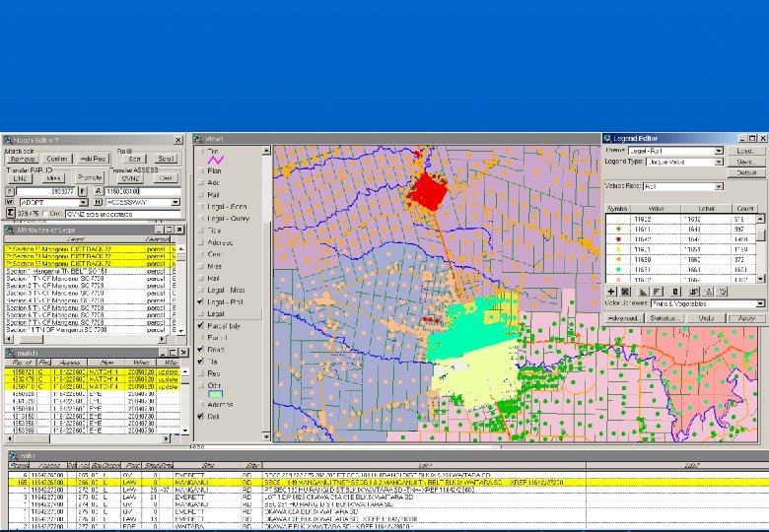Toggle the Legal - Miss theme checkbox
The width and height of the screenshot is (769, 532).
point(201,290)
